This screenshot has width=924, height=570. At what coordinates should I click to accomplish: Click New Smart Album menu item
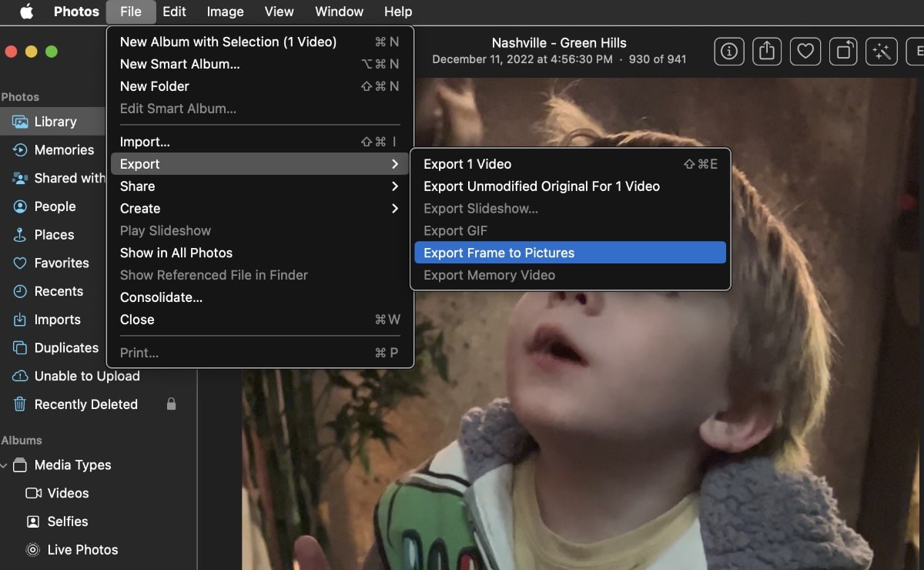179,64
